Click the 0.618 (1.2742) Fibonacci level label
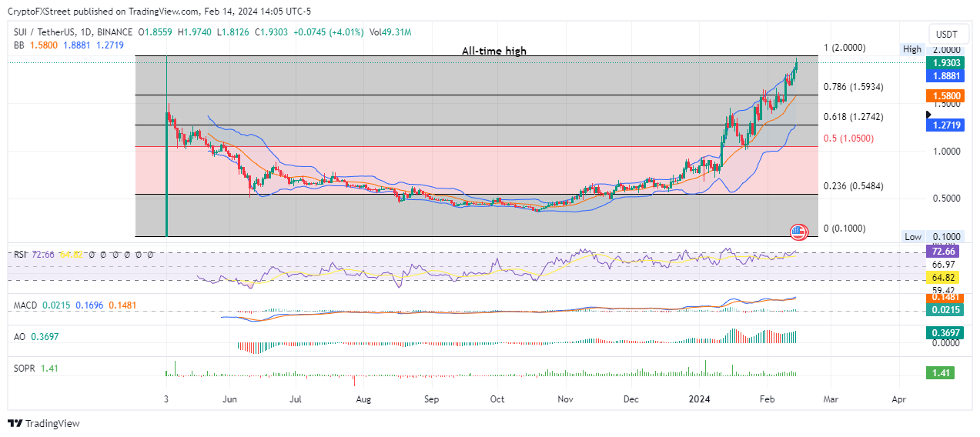The width and height of the screenshot is (980, 437). [853, 117]
